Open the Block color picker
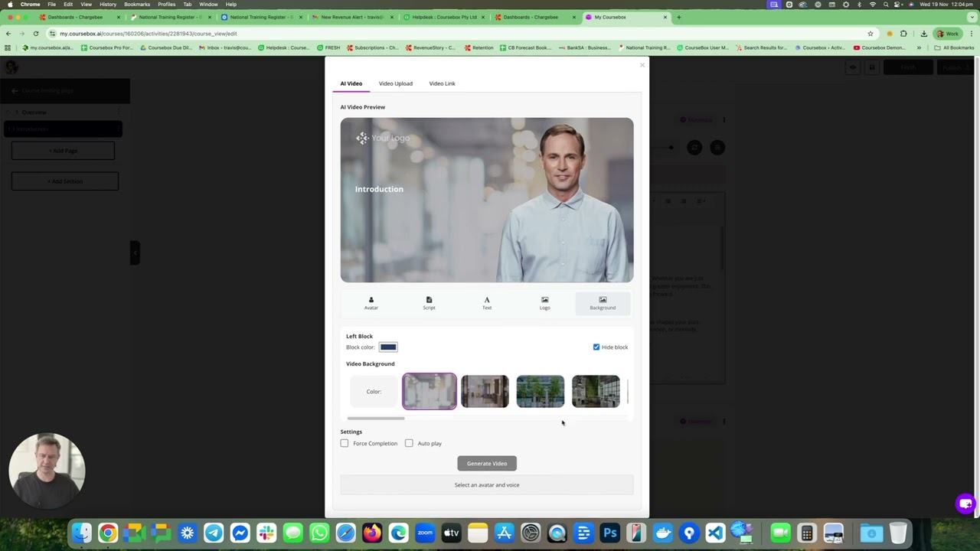 388,347
